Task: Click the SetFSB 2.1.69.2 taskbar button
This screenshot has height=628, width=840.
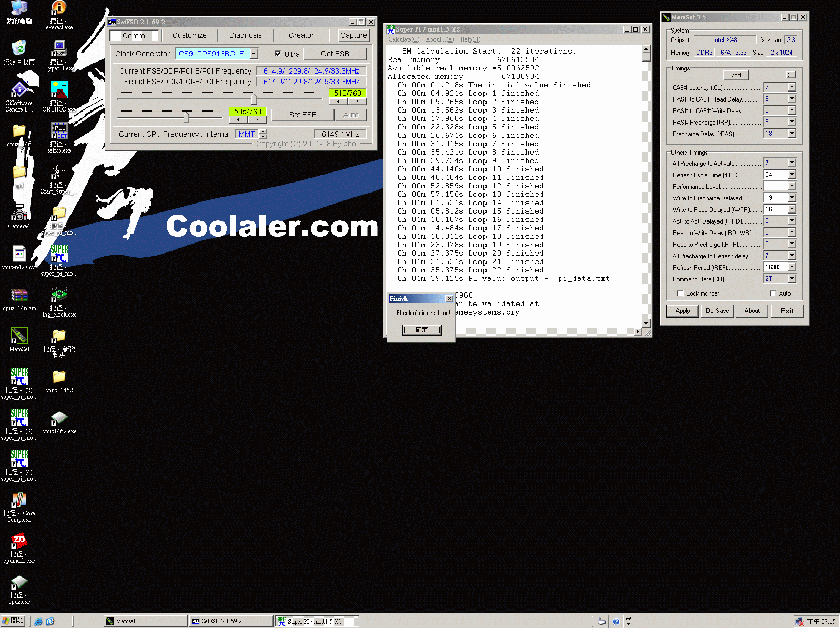Action: tap(231, 621)
